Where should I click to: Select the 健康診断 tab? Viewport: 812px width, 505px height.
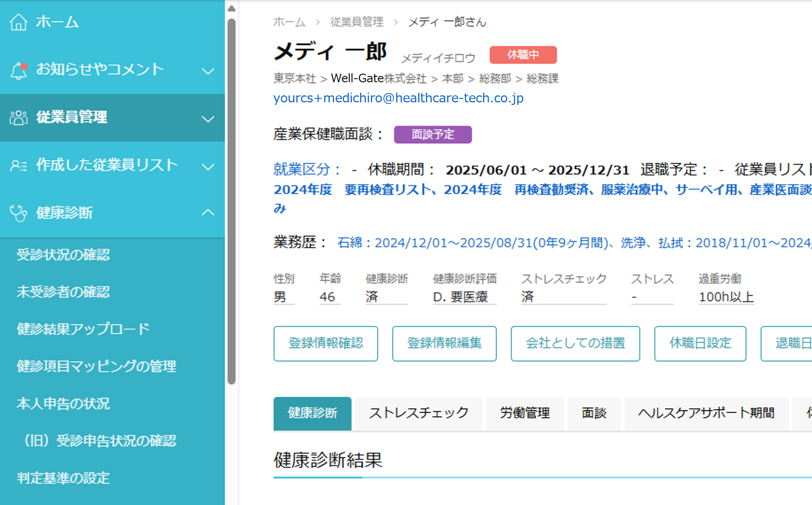click(312, 413)
